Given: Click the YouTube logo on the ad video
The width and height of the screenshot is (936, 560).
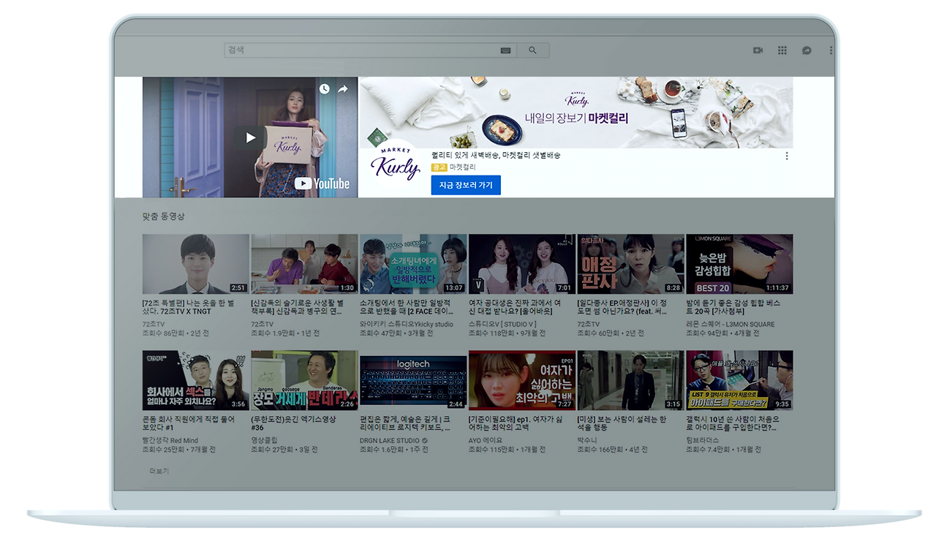Looking at the screenshot, I should pos(322,183).
